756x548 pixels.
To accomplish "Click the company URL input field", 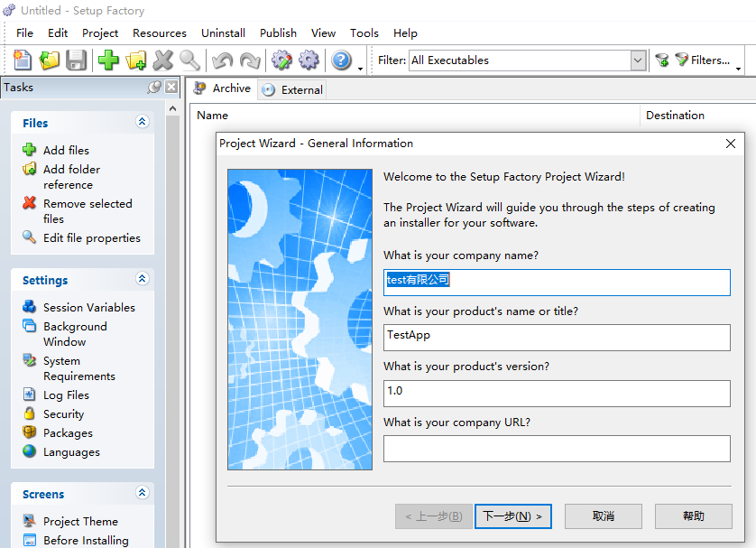I will (x=557, y=449).
